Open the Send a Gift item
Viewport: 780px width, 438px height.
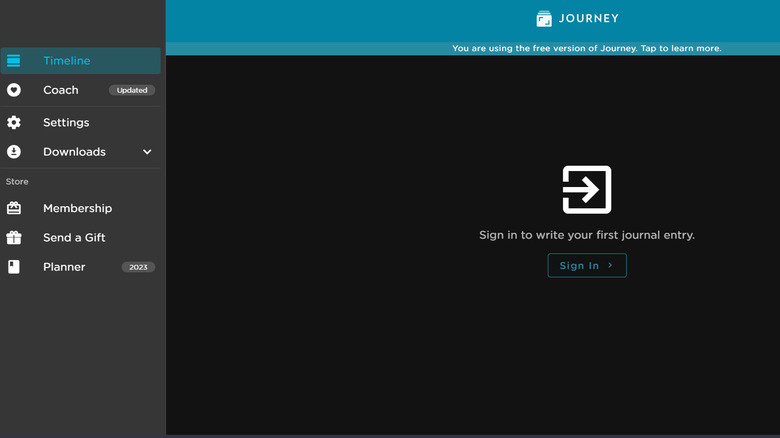pyautogui.click(x=81, y=237)
